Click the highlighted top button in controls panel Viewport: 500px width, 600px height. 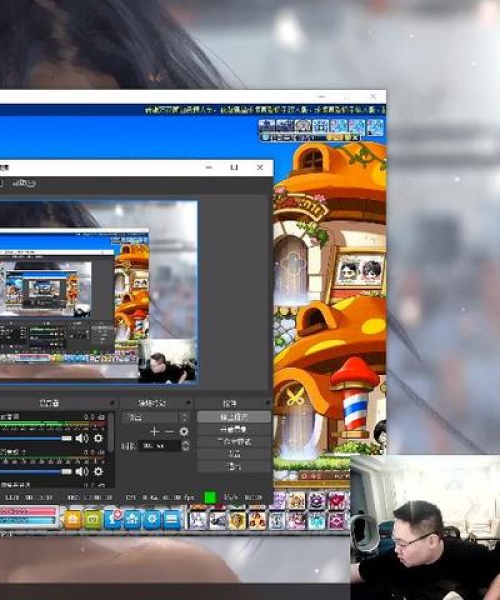pyautogui.click(x=234, y=417)
